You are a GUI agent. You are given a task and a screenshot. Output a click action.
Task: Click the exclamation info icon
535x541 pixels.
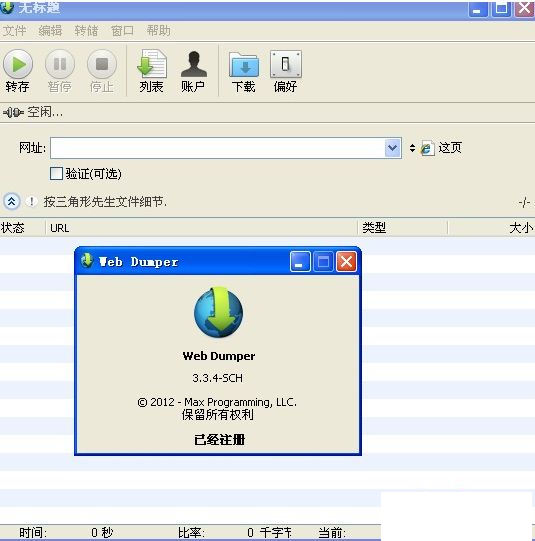(31, 201)
